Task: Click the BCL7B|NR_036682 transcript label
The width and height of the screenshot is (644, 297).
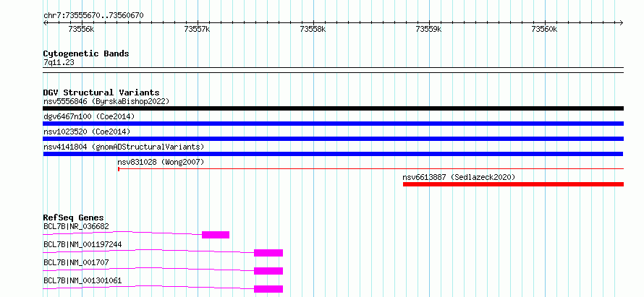Action: point(76,226)
